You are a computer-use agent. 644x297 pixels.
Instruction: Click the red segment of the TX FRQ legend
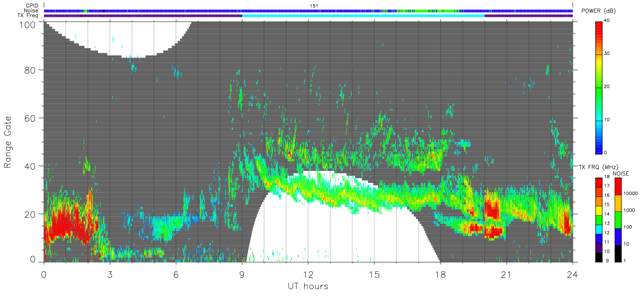click(598, 182)
